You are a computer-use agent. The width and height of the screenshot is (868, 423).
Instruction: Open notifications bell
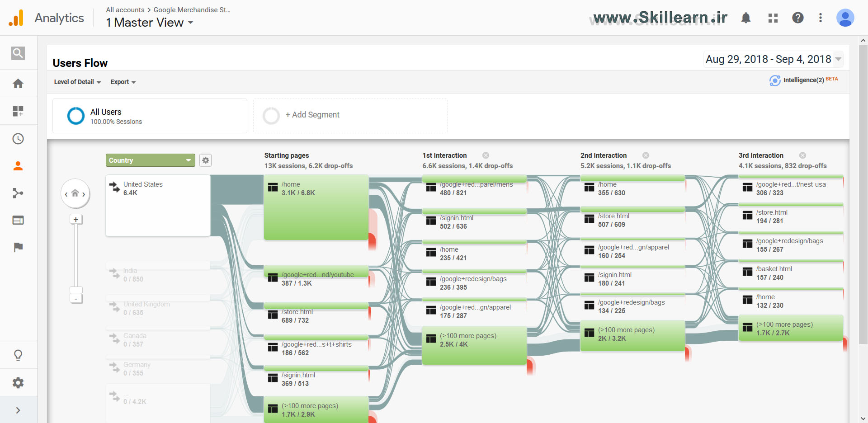(746, 18)
